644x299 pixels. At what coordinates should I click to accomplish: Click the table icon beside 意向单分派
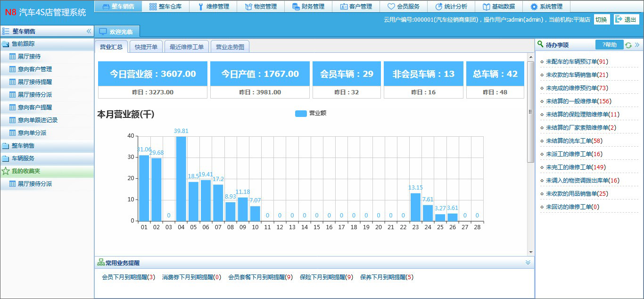click(x=13, y=133)
